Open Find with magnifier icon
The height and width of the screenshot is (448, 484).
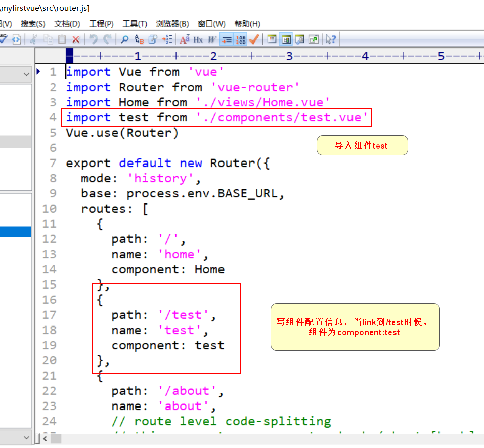click(x=125, y=39)
